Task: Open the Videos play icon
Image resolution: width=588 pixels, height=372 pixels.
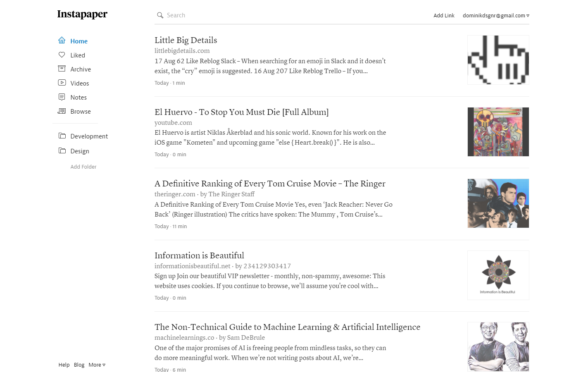Action: [62, 83]
